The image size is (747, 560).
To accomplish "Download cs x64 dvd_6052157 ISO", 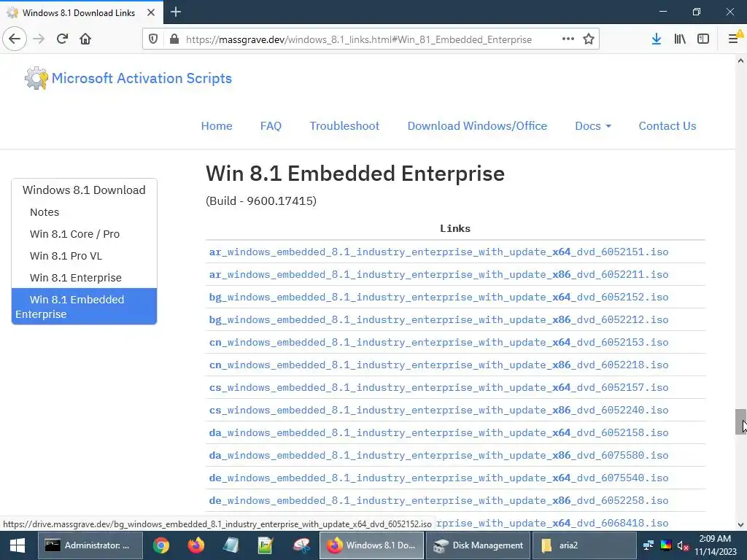I will [x=438, y=387].
